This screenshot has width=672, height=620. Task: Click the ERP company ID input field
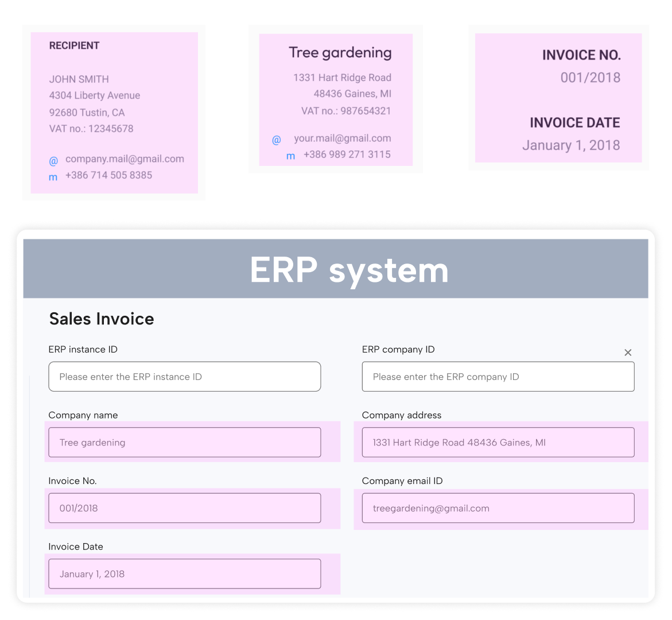coord(498,377)
